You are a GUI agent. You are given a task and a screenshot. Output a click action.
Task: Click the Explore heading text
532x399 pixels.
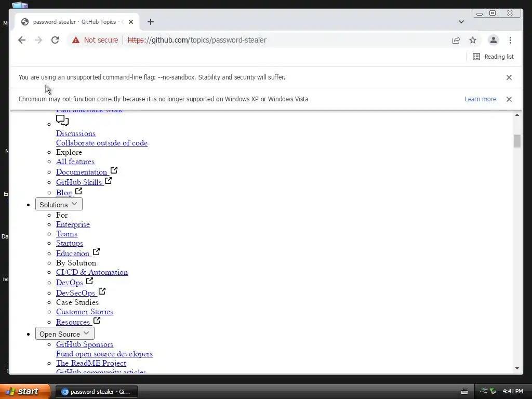[x=69, y=152]
